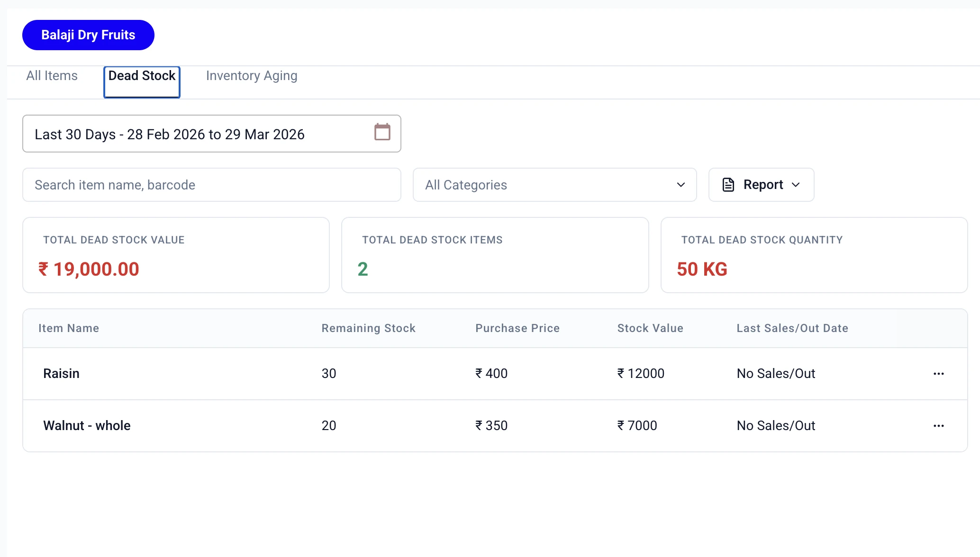Click the Walnut - whole item name
The image size is (980, 557).
click(87, 426)
